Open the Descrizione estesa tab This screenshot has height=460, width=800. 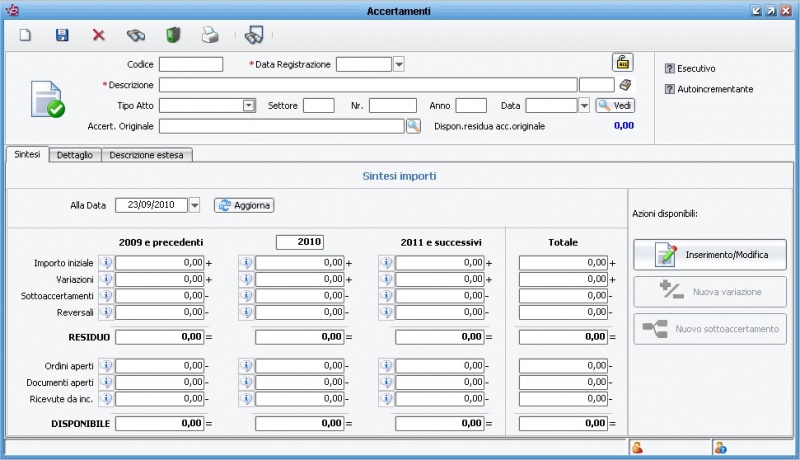click(x=148, y=155)
